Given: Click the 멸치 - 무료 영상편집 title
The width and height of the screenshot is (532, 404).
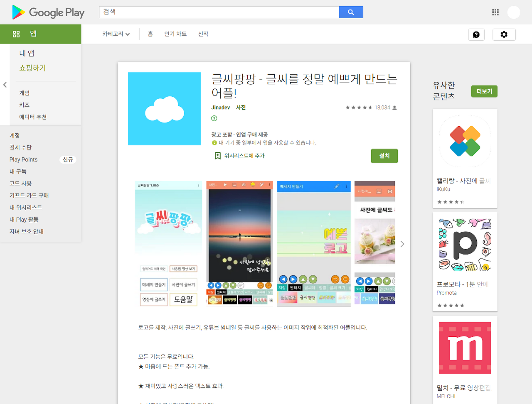Looking at the screenshot, I should [464, 388].
